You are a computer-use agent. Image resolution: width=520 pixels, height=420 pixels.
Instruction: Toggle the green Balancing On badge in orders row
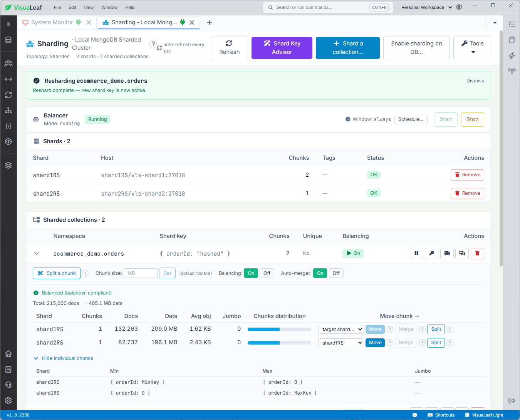pos(353,253)
